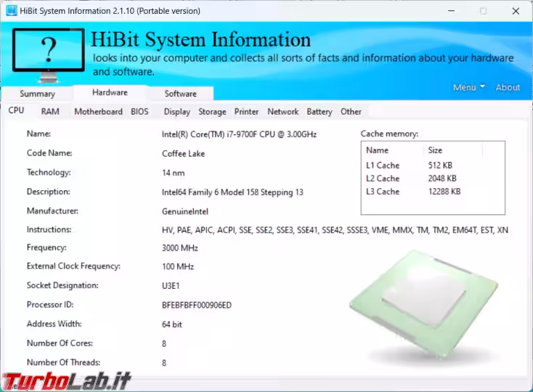Image resolution: width=533 pixels, height=392 pixels.
Task: Open the About link
Action: click(508, 87)
